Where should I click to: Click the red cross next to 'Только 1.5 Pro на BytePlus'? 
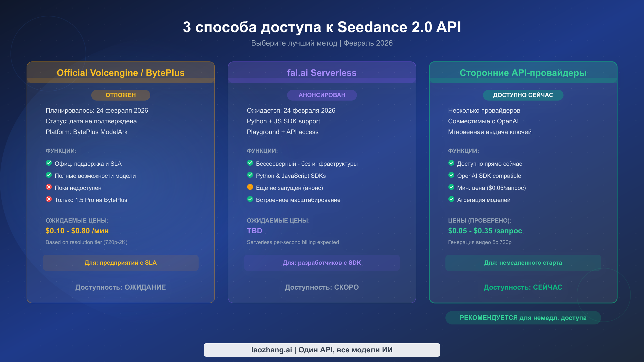click(x=49, y=200)
